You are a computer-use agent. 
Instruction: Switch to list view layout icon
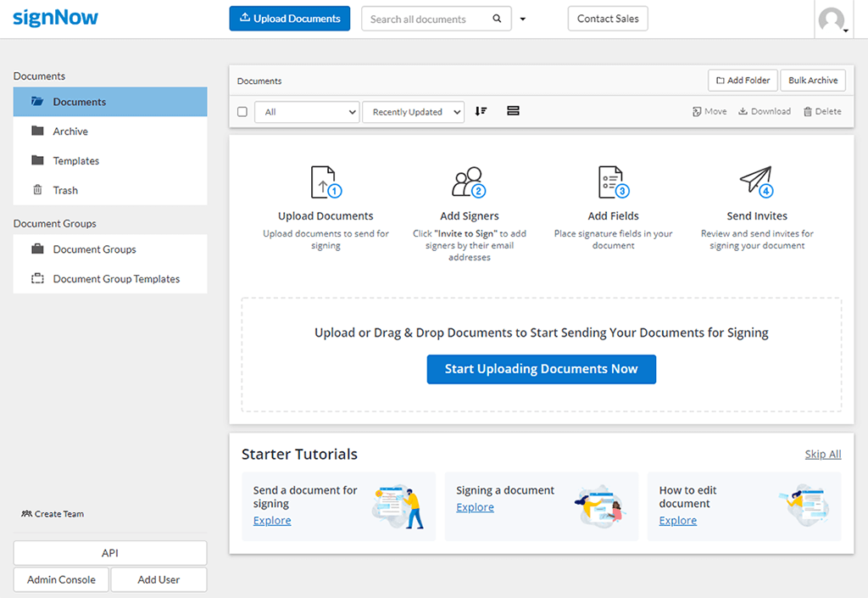pyautogui.click(x=513, y=111)
